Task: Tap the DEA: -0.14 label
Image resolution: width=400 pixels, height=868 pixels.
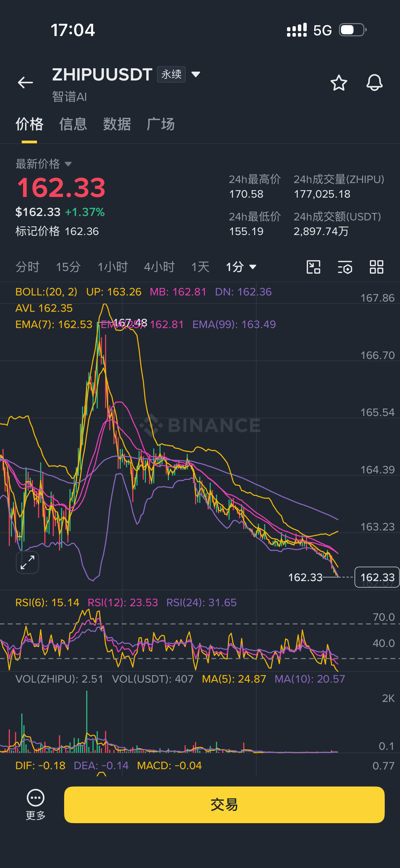Action: point(101,765)
